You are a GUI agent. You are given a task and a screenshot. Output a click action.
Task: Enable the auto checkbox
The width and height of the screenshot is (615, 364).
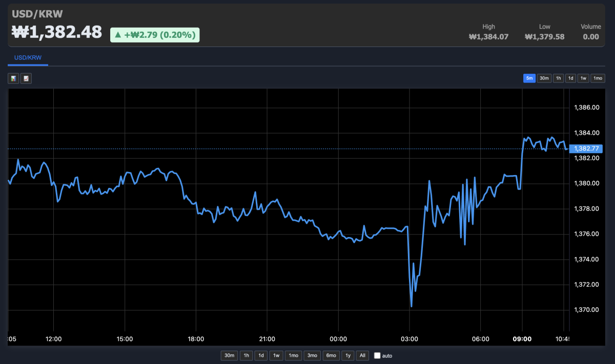pyautogui.click(x=378, y=356)
